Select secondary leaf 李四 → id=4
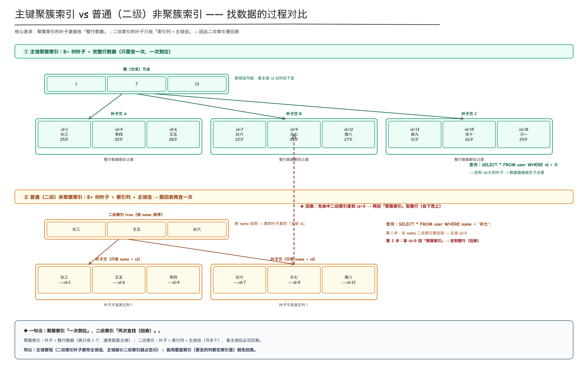 point(173,280)
